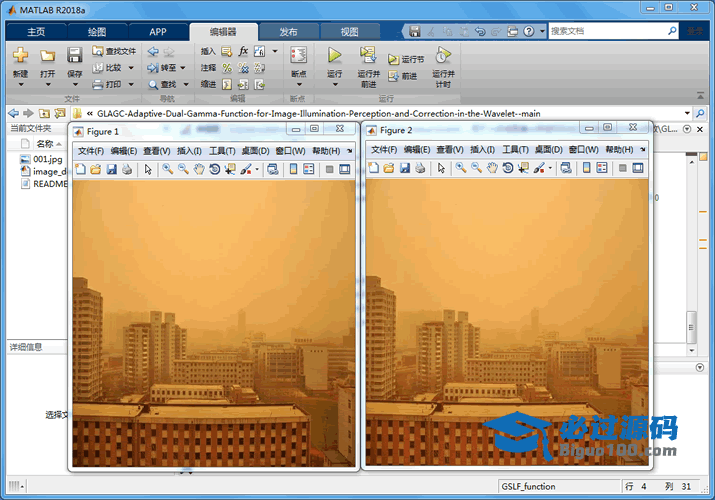Click the Find Files (查找文件) button
The width and height of the screenshot is (715, 500).
pyautogui.click(x=114, y=51)
